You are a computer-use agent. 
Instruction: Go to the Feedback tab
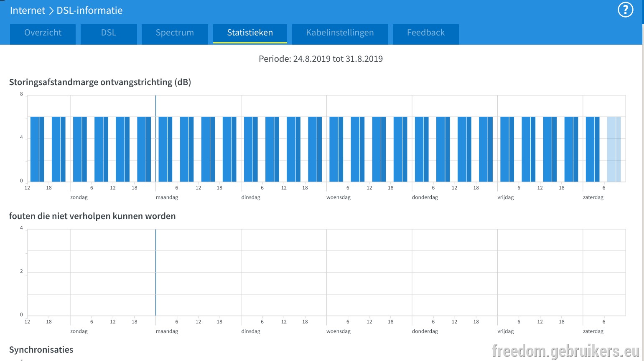[x=426, y=34]
